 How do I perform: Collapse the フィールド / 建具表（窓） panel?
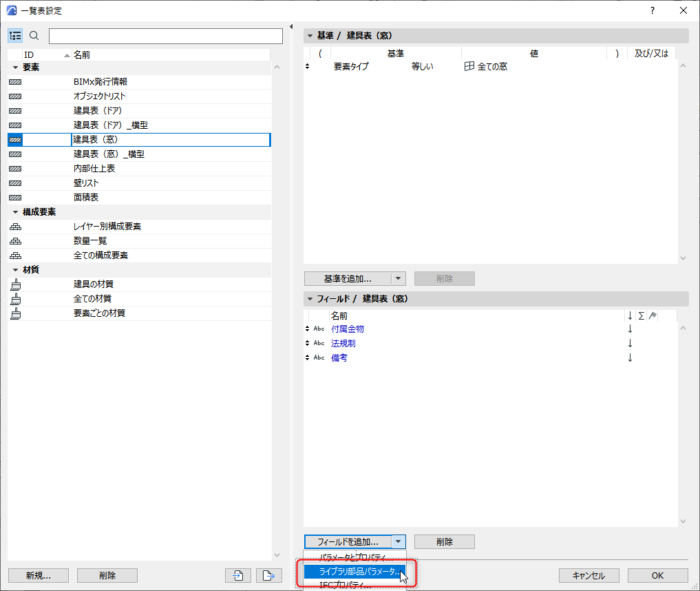pos(310,299)
